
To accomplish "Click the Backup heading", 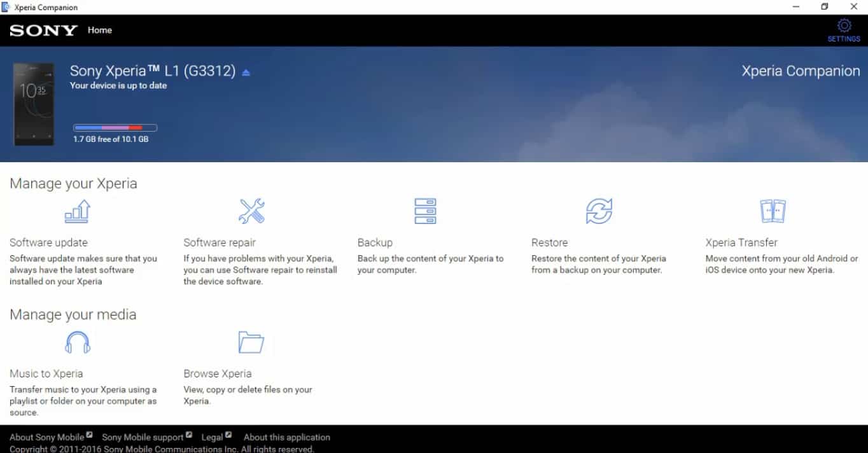I will tap(375, 242).
